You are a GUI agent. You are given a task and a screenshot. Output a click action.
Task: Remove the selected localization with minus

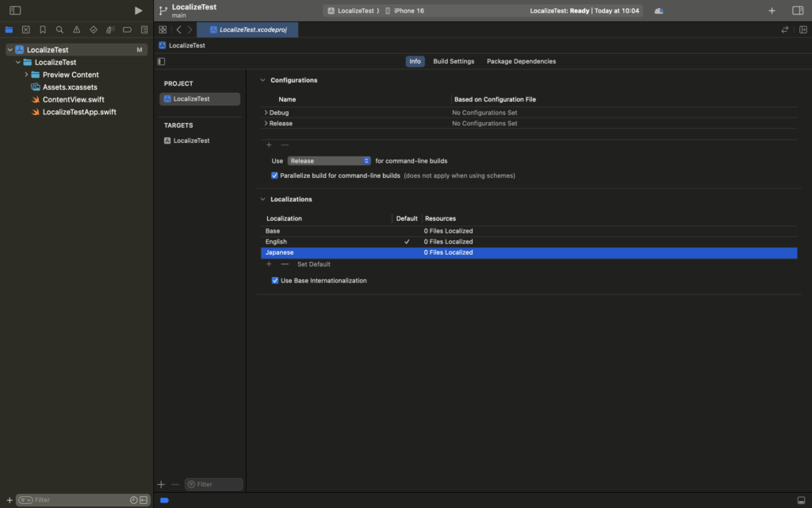(x=285, y=264)
